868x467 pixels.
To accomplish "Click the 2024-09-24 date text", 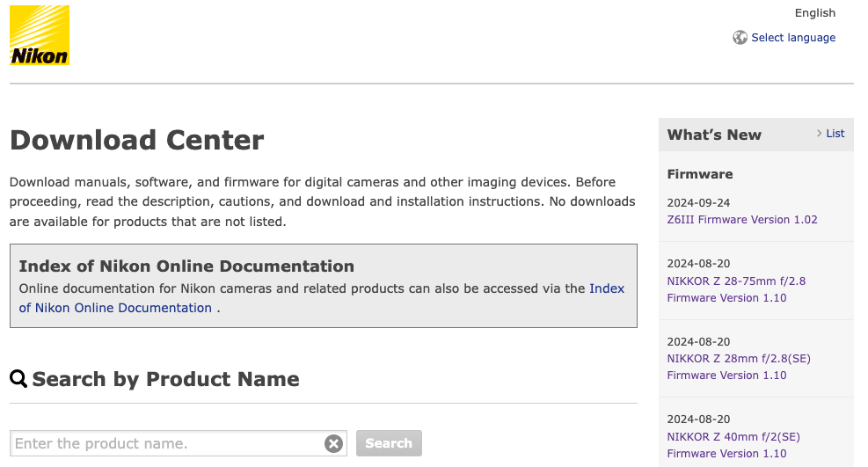I will pos(698,202).
